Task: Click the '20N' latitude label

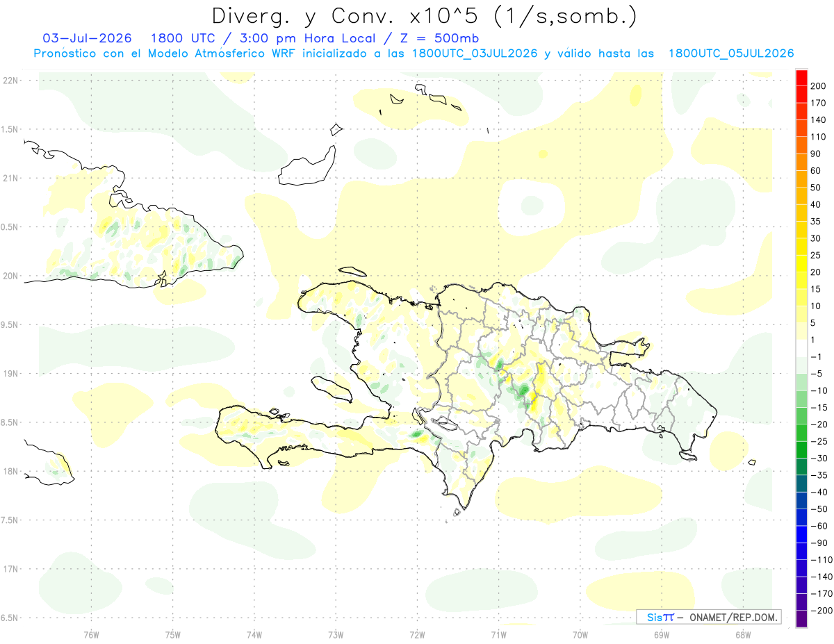Action: click(10, 276)
